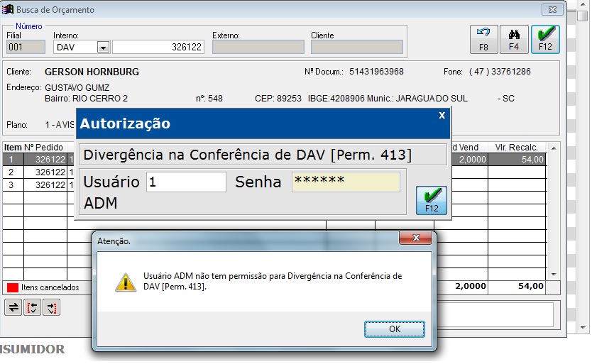The height and width of the screenshot is (364, 592).
Task: Click the phone number ( 47 ) 33761286
Action: click(500, 72)
